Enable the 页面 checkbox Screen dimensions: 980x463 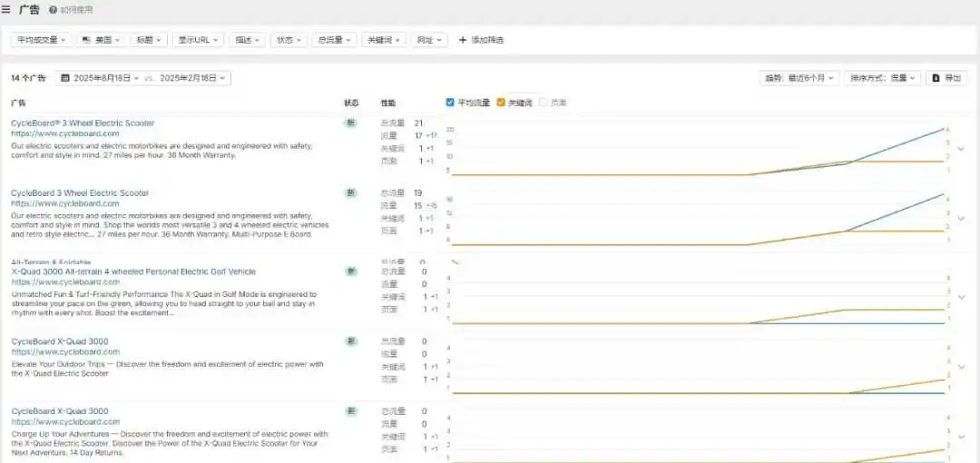coord(544,103)
